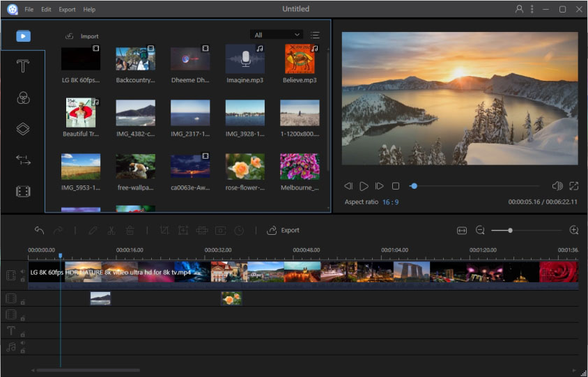Image resolution: width=588 pixels, height=377 pixels.
Task: Open the title bar more options menu
Action: 532,9
